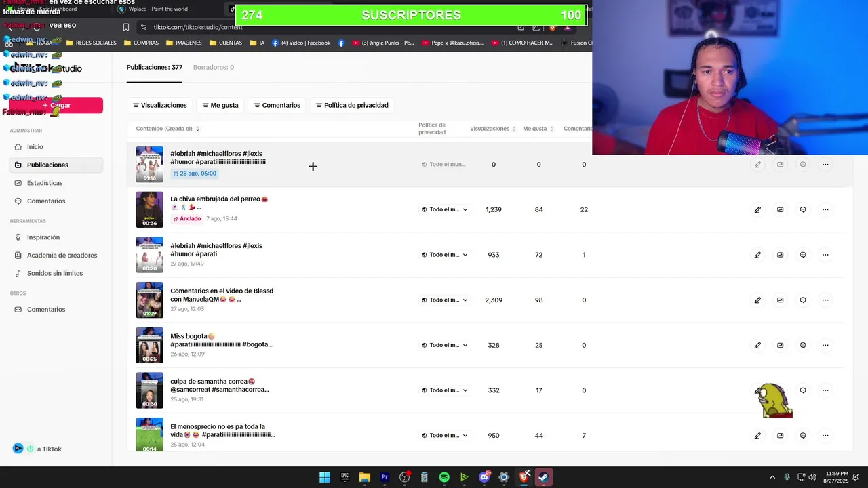Image resolution: width=868 pixels, height=488 pixels.
Task: View comments on 'El menosprecio' post
Action: [803, 435]
